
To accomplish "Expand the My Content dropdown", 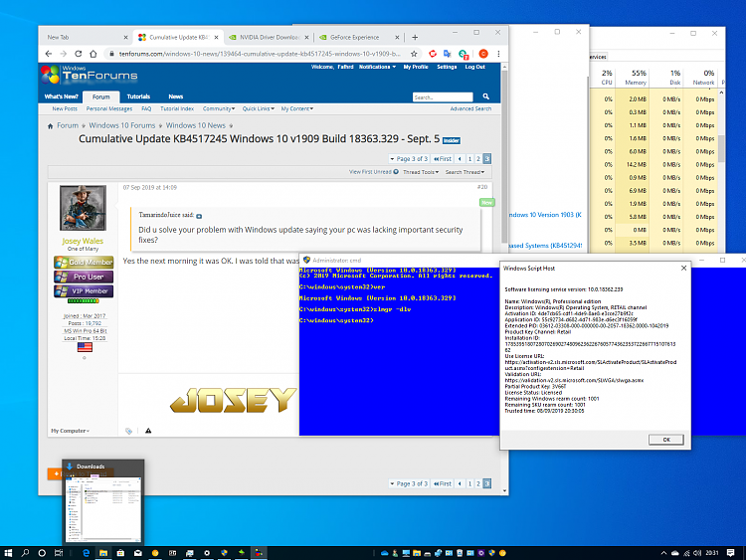I will point(297,108).
